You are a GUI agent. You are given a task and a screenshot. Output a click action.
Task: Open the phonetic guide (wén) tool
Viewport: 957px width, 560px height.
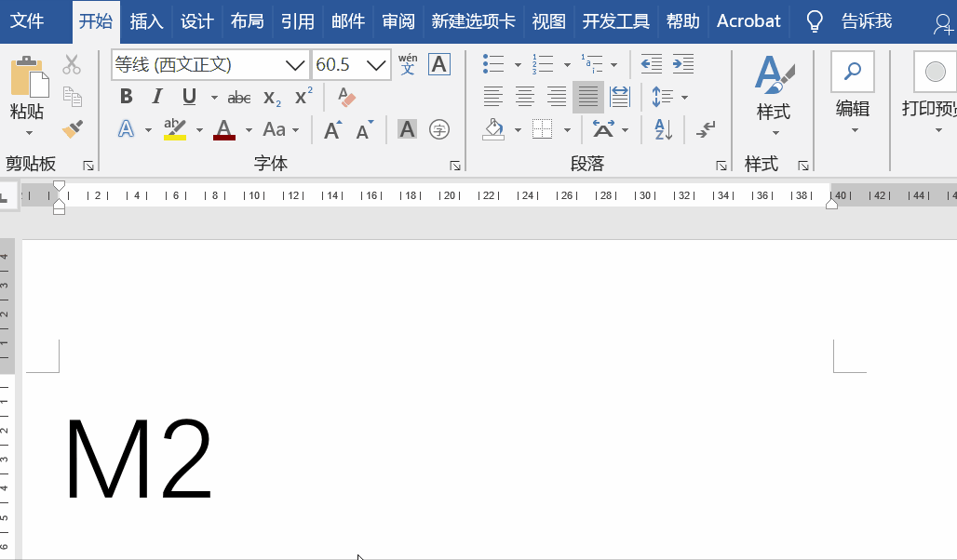coord(408,64)
